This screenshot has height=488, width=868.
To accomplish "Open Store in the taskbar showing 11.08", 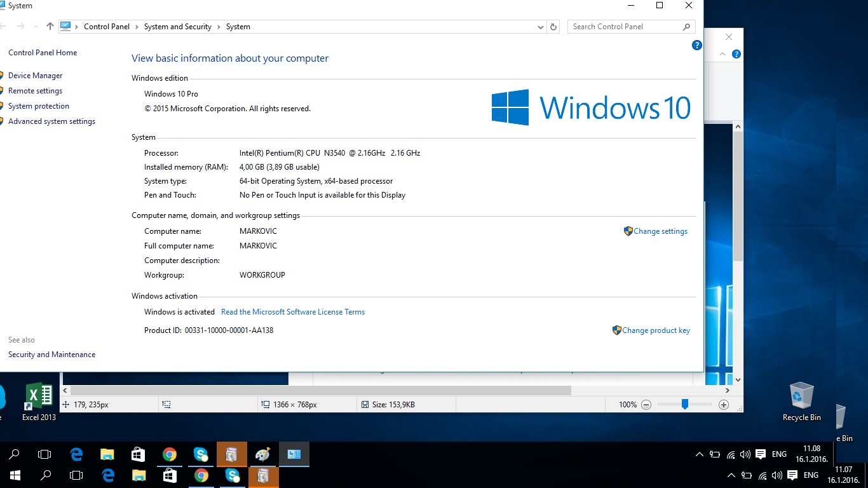I will [138, 454].
